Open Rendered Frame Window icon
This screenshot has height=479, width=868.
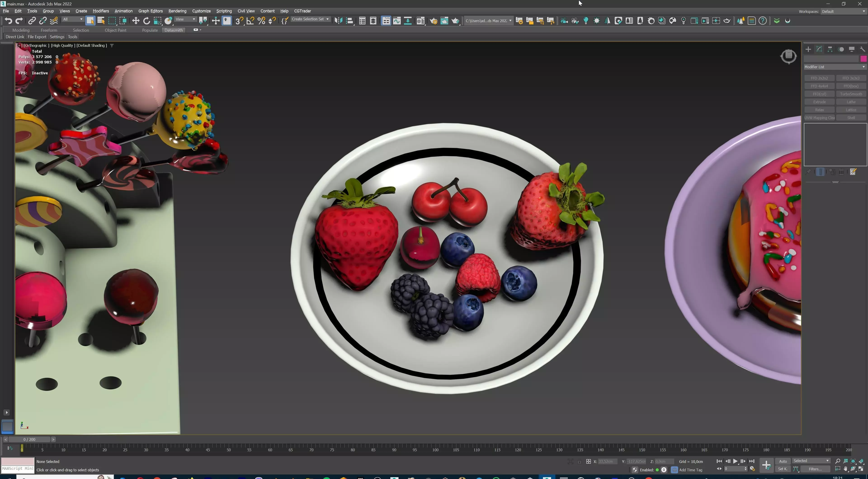pyautogui.click(x=444, y=21)
